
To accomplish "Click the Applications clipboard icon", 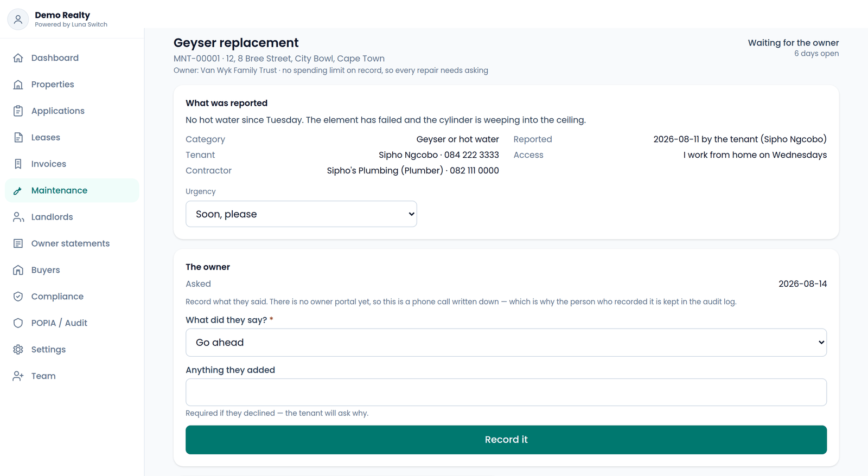I will coord(18,111).
